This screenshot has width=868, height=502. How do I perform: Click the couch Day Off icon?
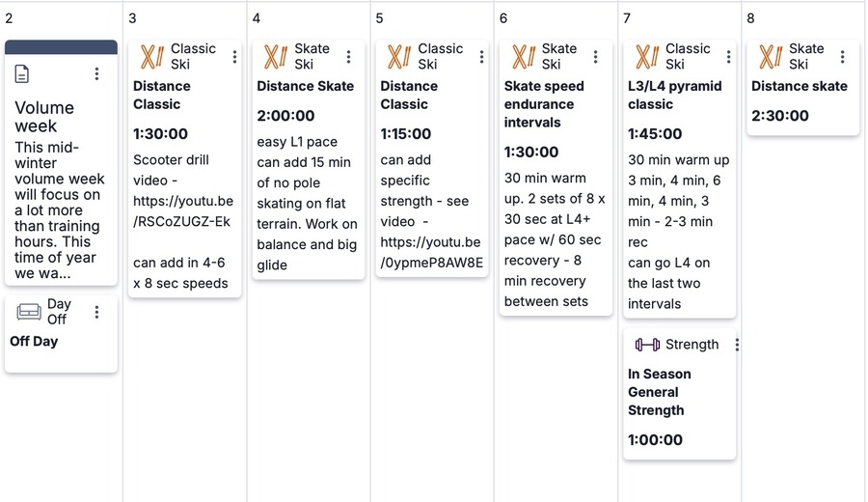click(29, 312)
